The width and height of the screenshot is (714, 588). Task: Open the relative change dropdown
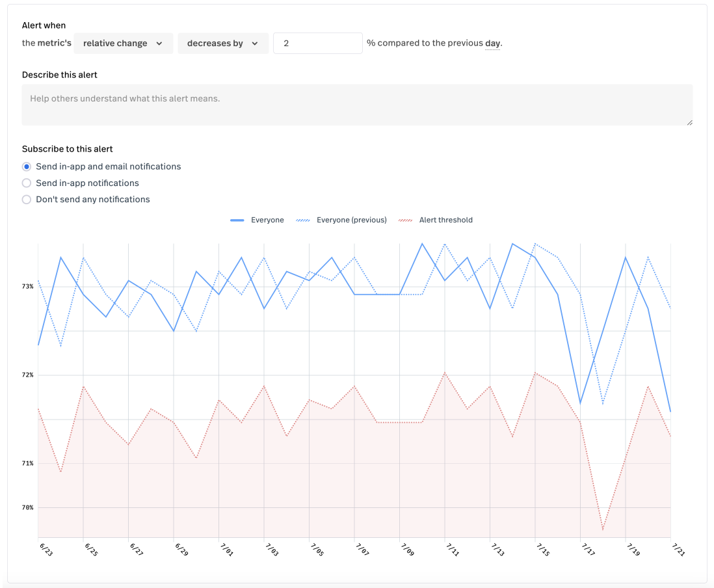[x=123, y=44]
